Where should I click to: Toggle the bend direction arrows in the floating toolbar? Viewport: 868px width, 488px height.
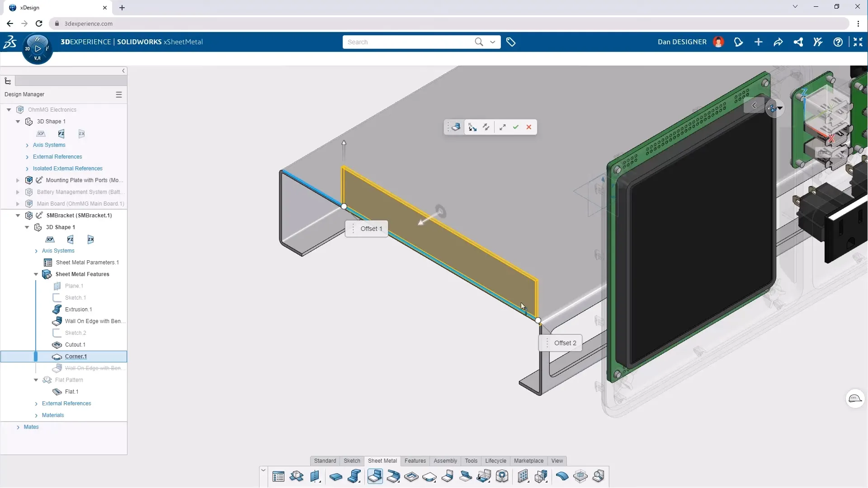[x=472, y=127]
